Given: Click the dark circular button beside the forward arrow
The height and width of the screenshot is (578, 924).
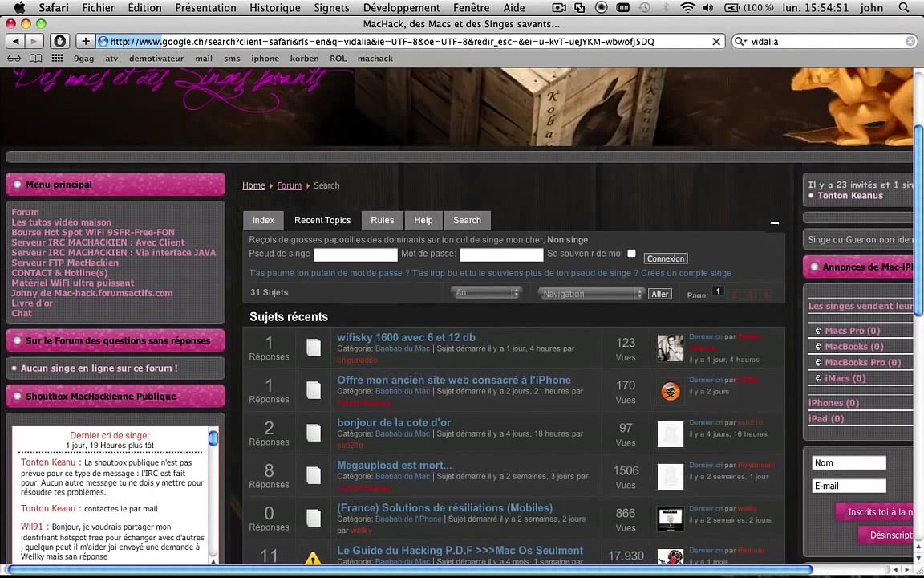Looking at the screenshot, I should [59, 41].
